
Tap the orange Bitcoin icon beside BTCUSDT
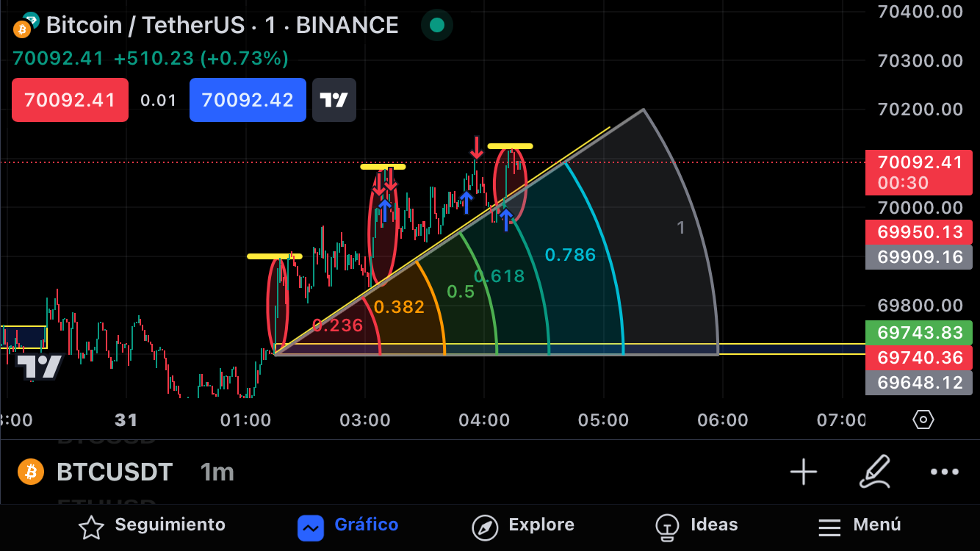point(31,472)
